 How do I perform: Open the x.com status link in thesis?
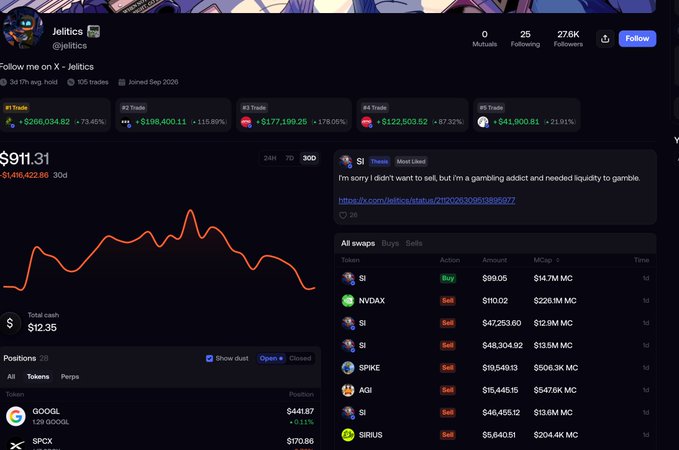427,200
